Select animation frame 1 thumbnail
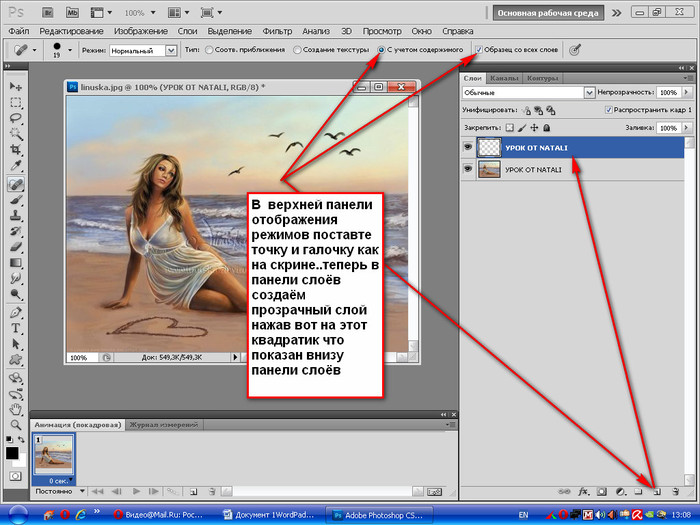Image resolution: width=700 pixels, height=525 pixels. [x=54, y=455]
